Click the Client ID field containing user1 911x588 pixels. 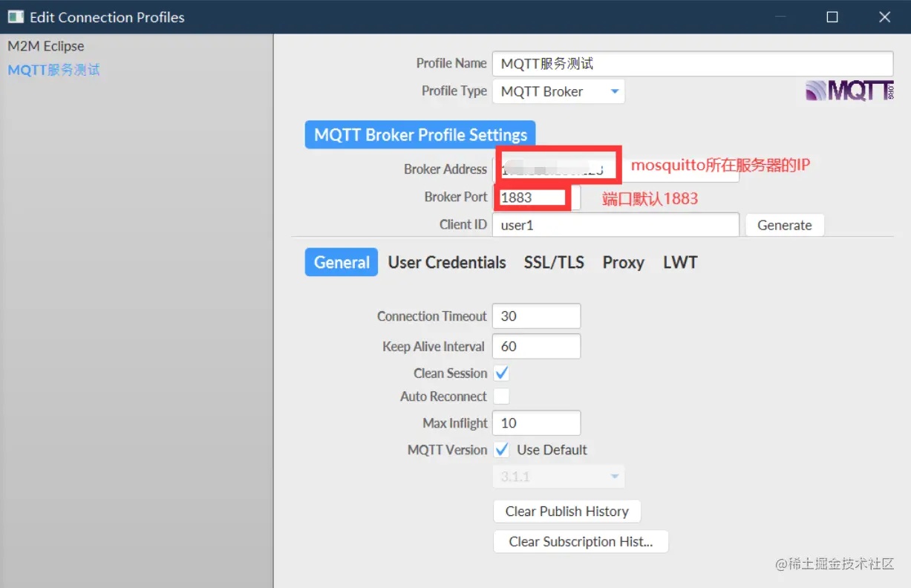point(616,225)
